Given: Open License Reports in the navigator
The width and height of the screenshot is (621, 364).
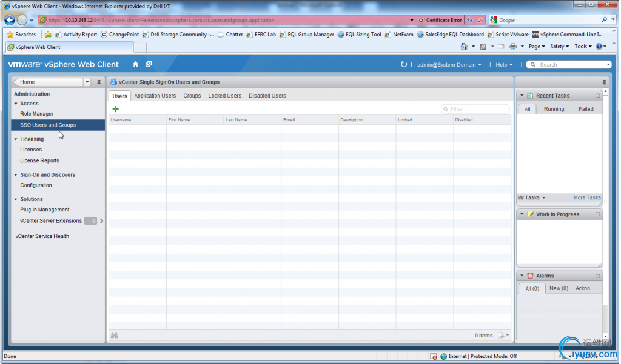Looking at the screenshot, I should [39, 160].
